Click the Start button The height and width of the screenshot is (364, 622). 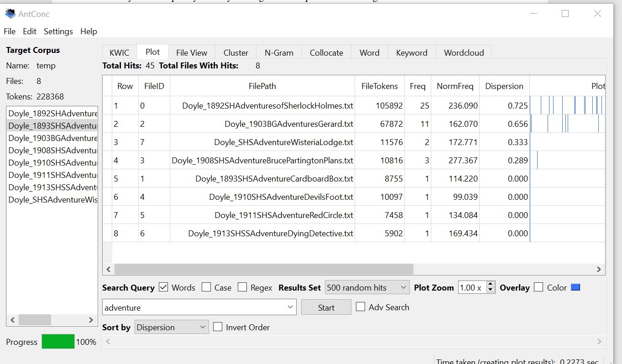tap(326, 307)
